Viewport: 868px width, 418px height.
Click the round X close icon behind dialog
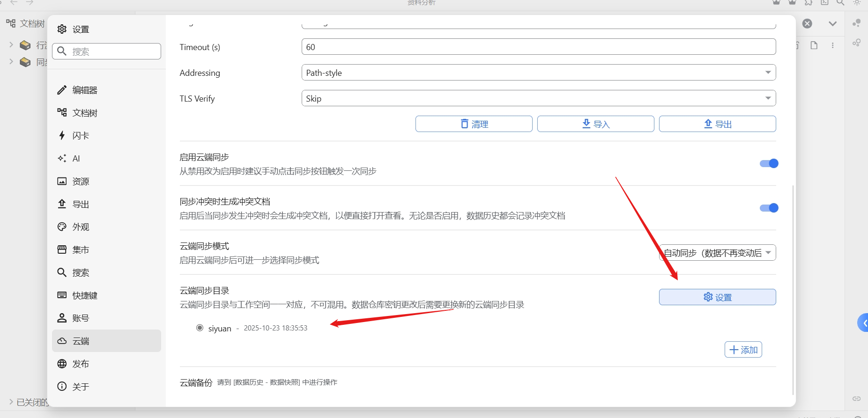pyautogui.click(x=807, y=23)
